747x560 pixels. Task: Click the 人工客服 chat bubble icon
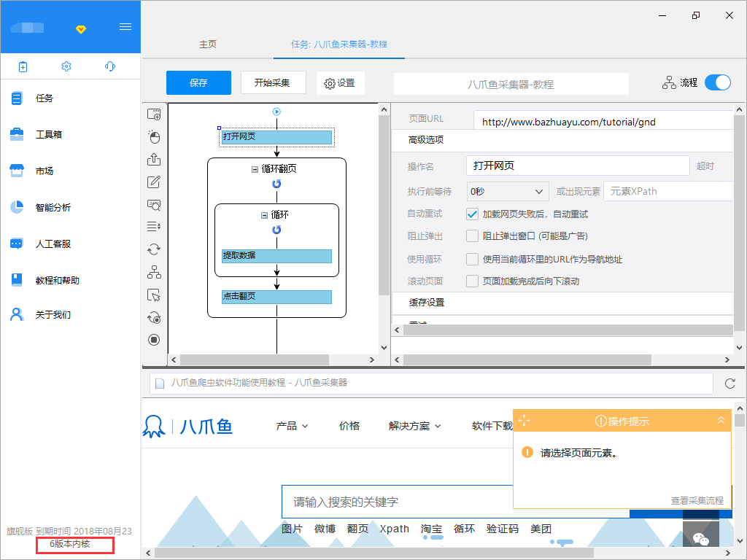17,244
